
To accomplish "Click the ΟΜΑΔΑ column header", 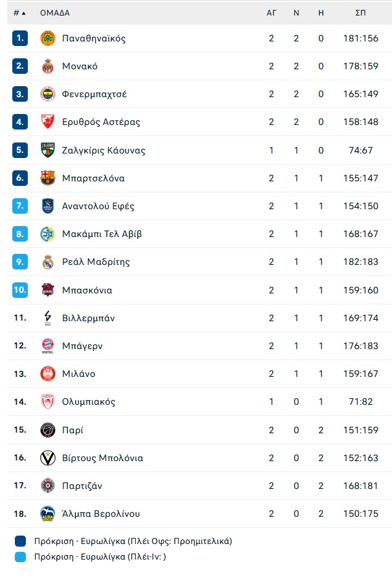I will coord(55,13).
